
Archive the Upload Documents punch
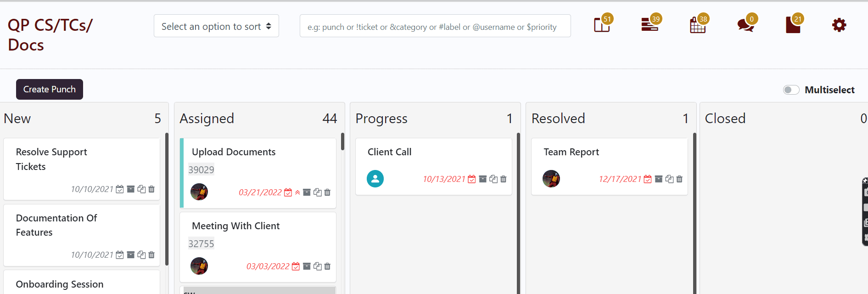click(307, 192)
